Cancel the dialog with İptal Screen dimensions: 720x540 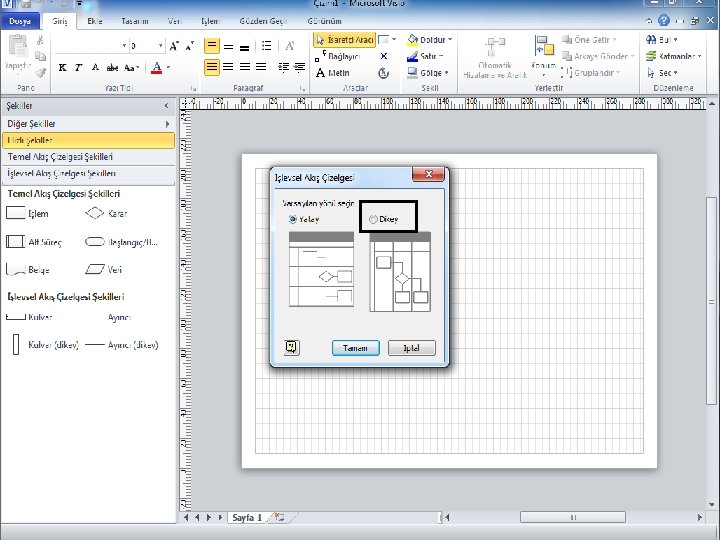pos(411,348)
